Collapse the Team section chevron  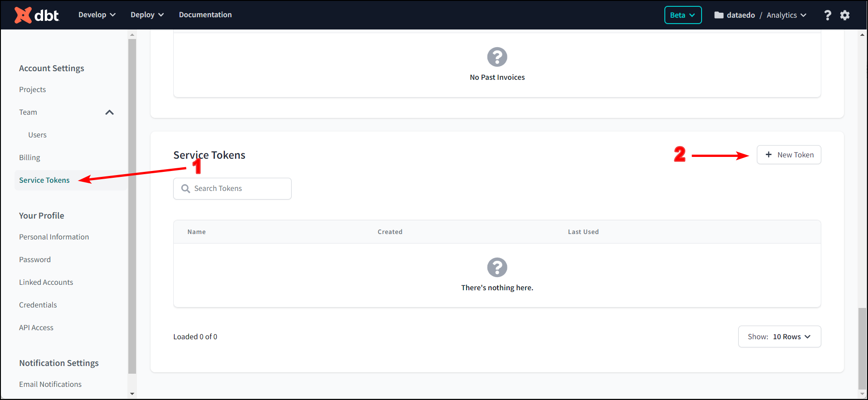click(109, 112)
